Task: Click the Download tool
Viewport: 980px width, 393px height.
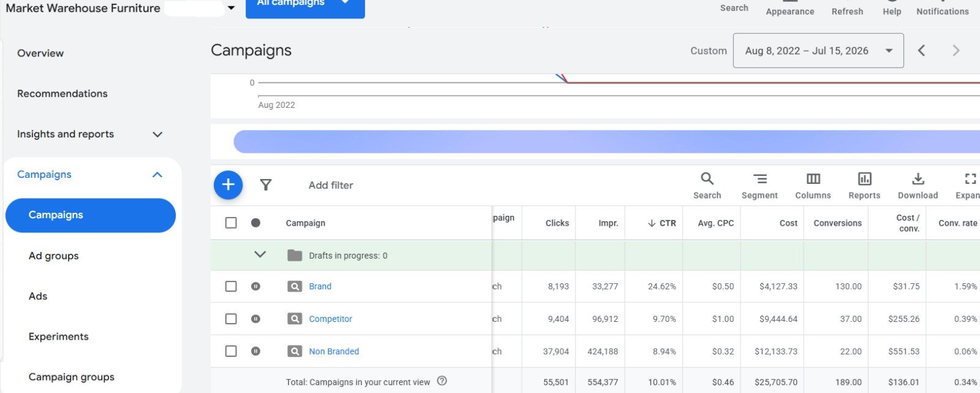Action: tap(918, 186)
